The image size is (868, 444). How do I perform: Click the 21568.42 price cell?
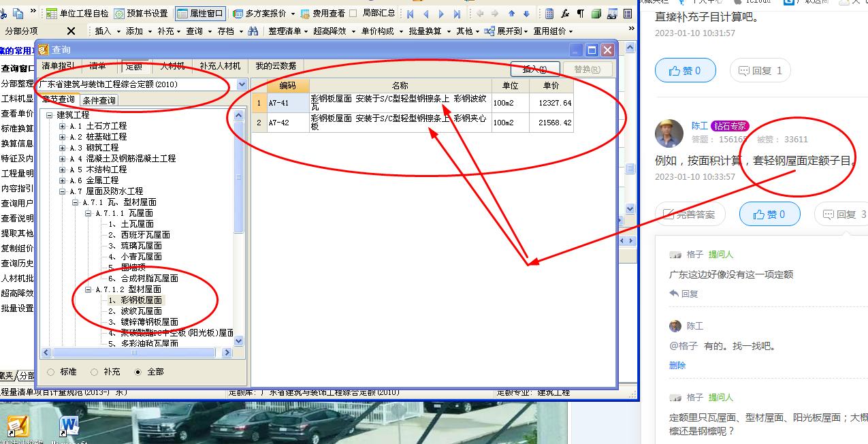(x=551, y=123)
